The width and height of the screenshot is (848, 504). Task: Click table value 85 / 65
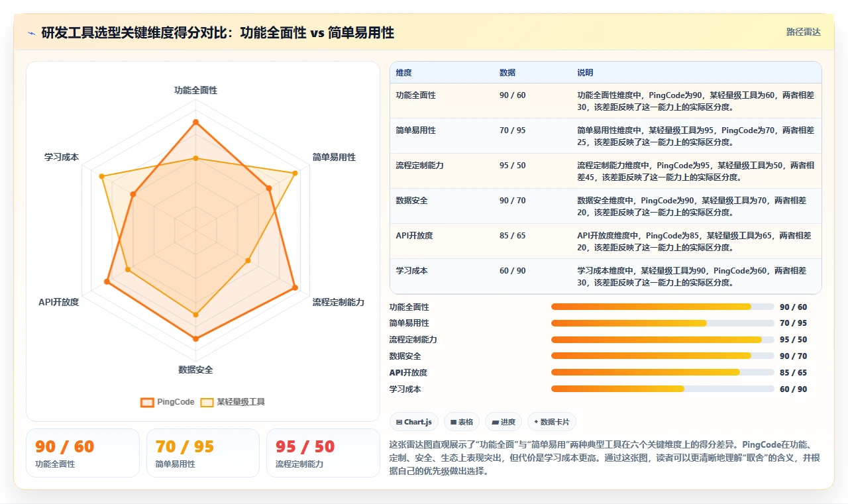(512, 236)
